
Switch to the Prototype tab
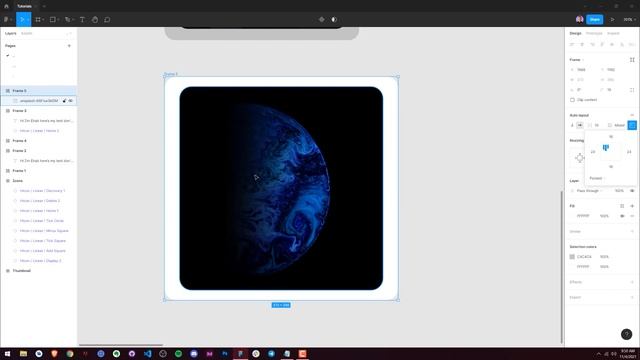(x=594, y=33)
